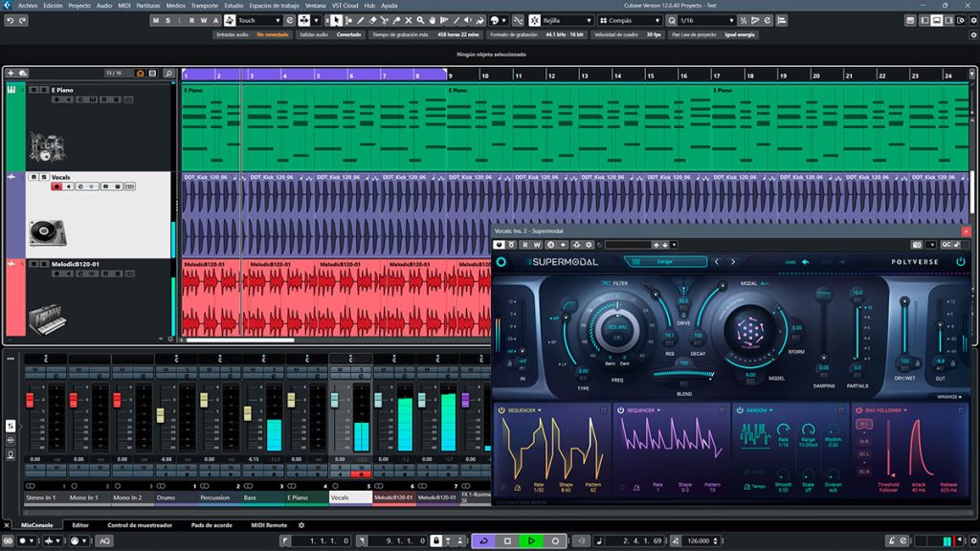Click the tempo field showing 126.000
The image size is (980, 551).
point(699,541)
